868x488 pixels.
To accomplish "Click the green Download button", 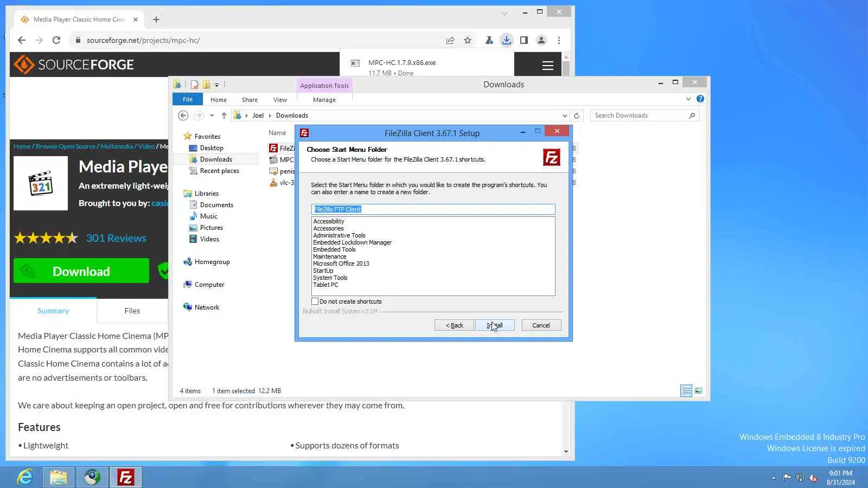I will (81, 271).
